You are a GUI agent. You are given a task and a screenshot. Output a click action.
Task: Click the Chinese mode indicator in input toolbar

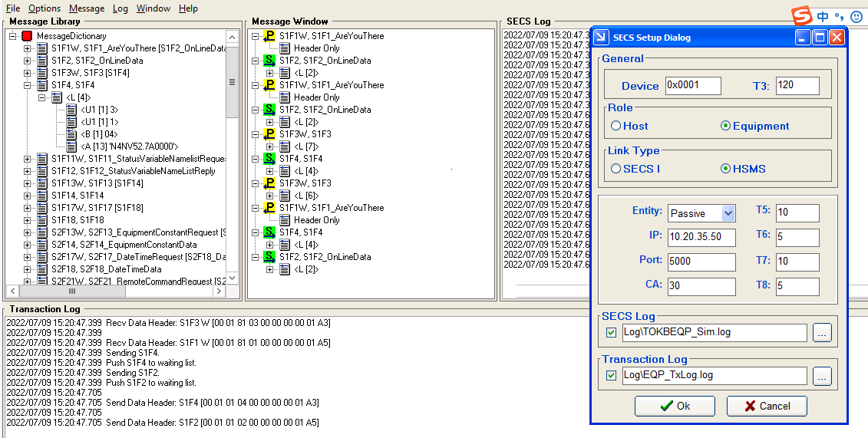[823, 17]
